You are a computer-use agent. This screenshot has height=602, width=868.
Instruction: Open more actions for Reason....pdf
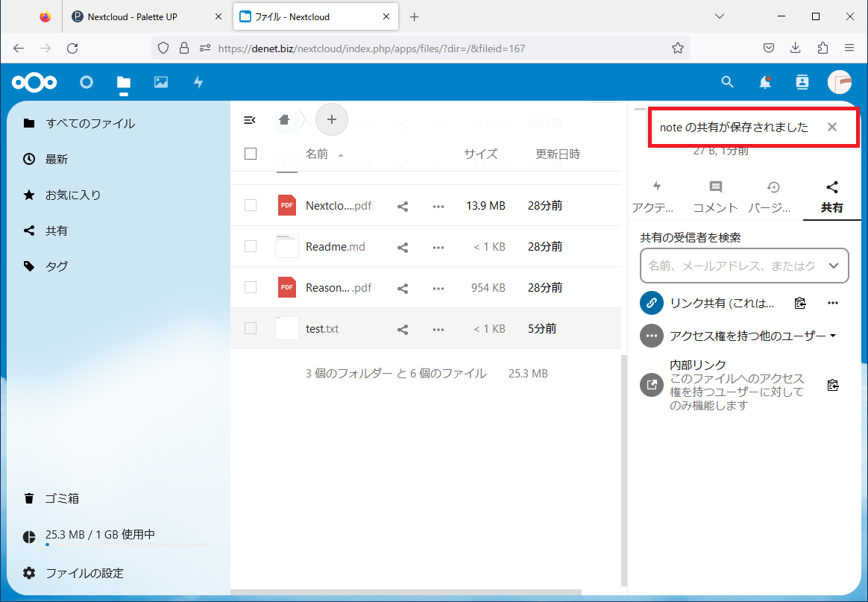pyautogui.click(x=438, y=289)
